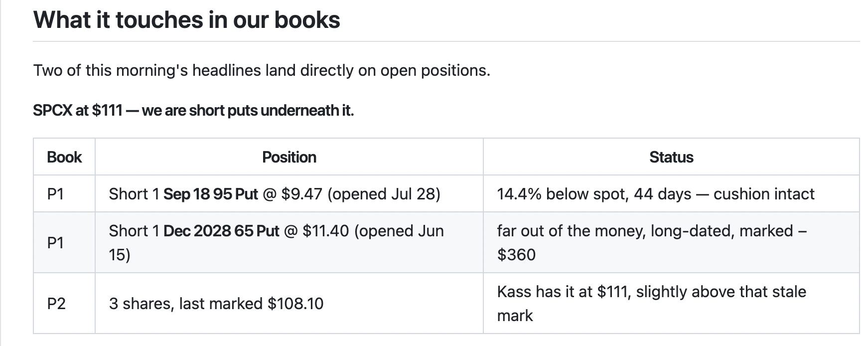Click the '$11.40 (opened Jun' text

click(373, 231)
